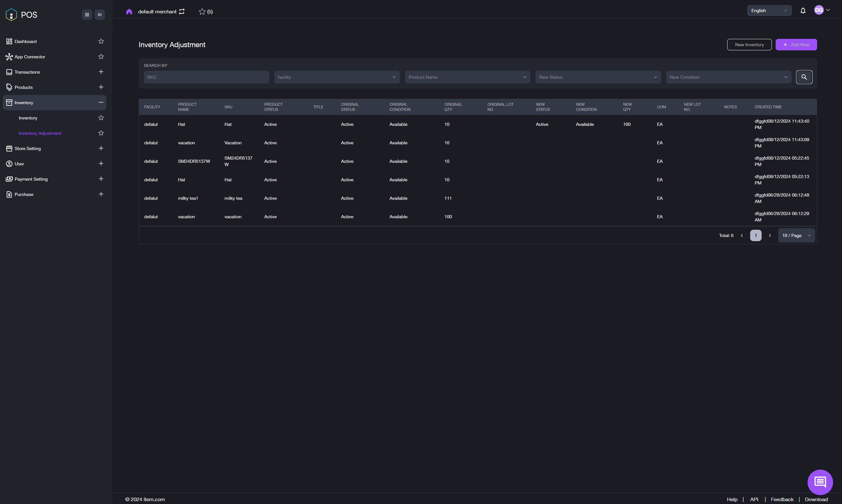Open the notifications bell

pyautogui.click(x=803, y=11)
